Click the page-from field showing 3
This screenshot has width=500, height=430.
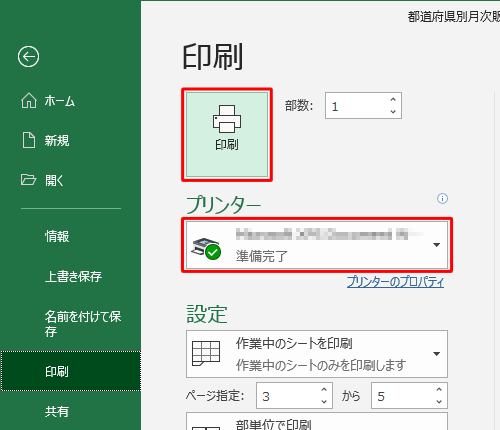(294, 396)
